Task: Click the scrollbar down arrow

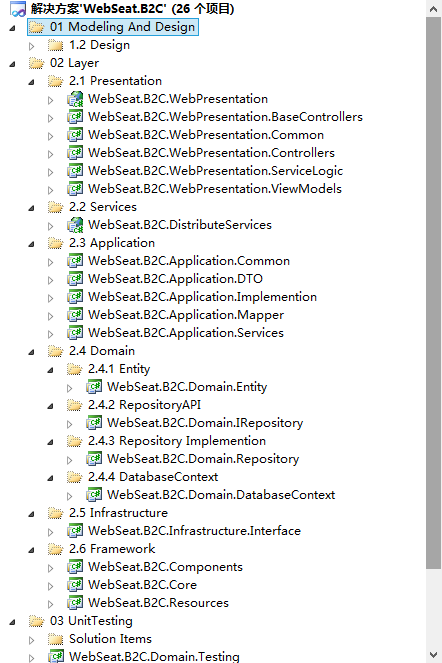Action: (434, 655)
